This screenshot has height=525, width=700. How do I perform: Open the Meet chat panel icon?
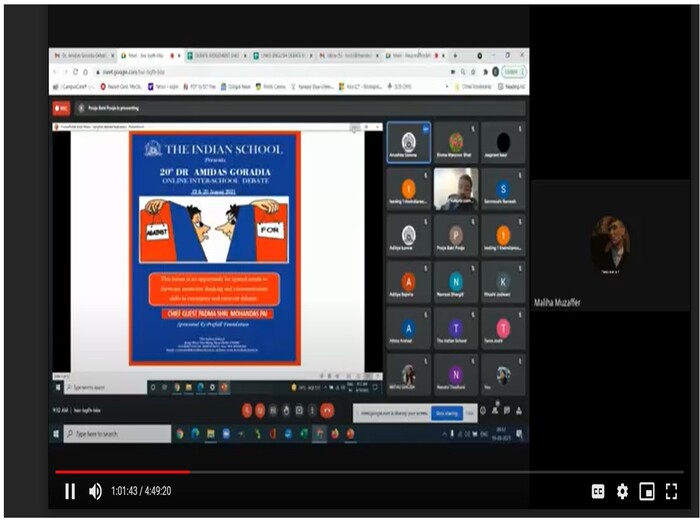click(507, 410)
